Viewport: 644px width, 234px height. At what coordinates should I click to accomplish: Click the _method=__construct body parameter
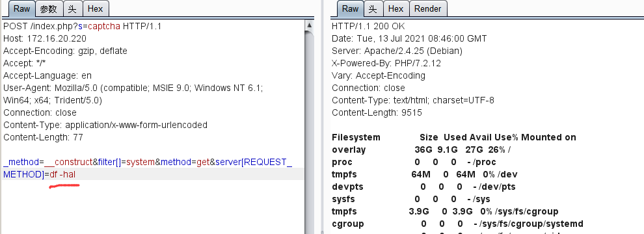[x=49, y=162]
